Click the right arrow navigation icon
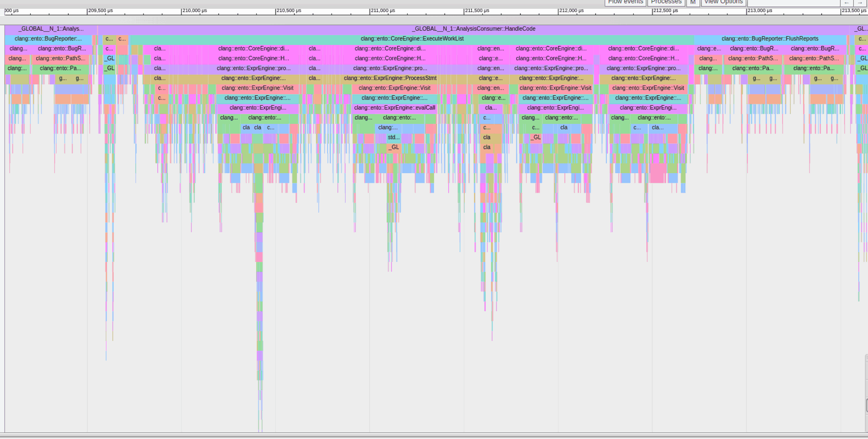 (860, 3)
